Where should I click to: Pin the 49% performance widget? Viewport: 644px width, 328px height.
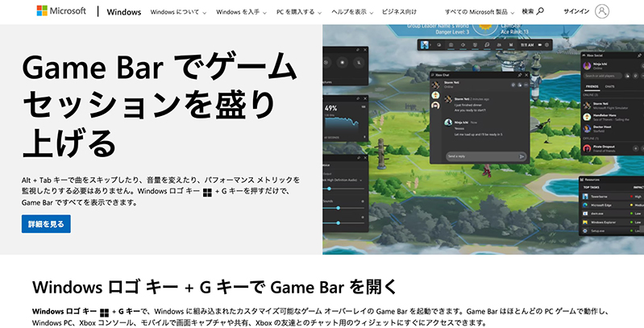click(358, 98)
